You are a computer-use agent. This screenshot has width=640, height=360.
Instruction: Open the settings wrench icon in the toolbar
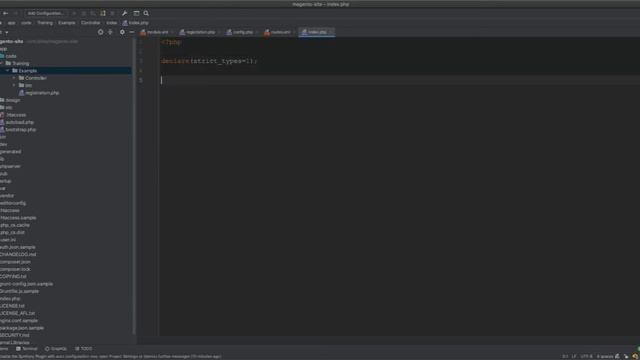pyautogui.click(x=124, y=13)
